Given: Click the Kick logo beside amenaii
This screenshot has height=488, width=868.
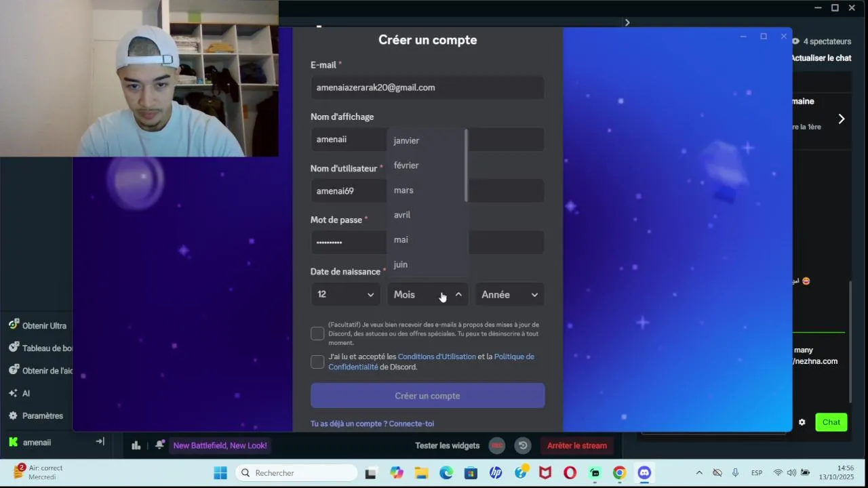Looking at the screenshot, I should click(13, 442).
